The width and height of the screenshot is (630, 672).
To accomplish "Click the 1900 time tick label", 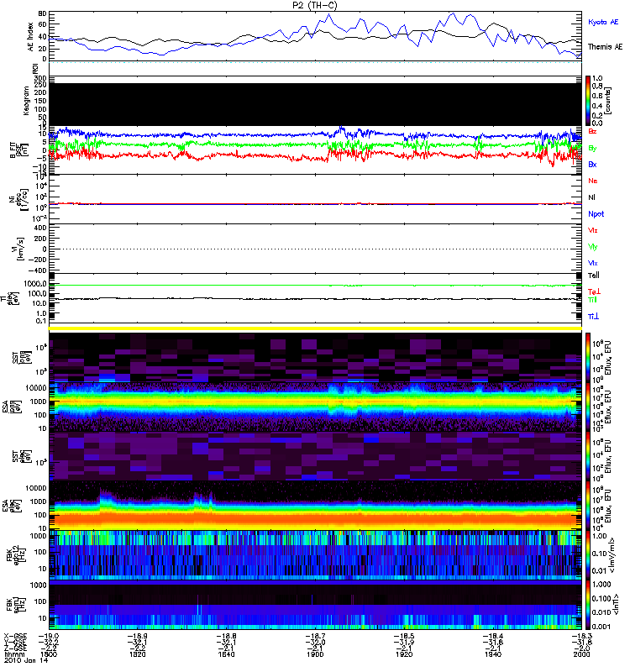I will (315, 654).
